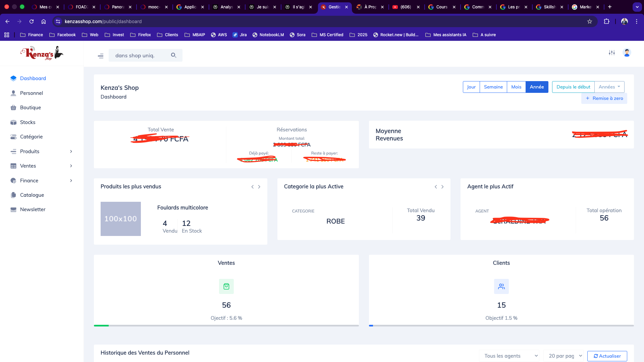Bookmark page with the star icon

[590, 21]
